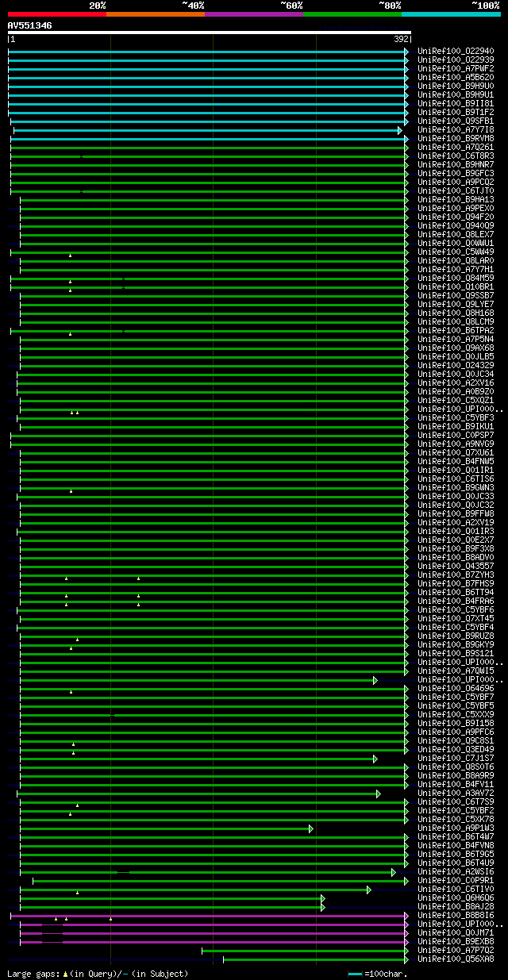
Task: Click the green ~80% identity legend segment
Action: point(352,13)
